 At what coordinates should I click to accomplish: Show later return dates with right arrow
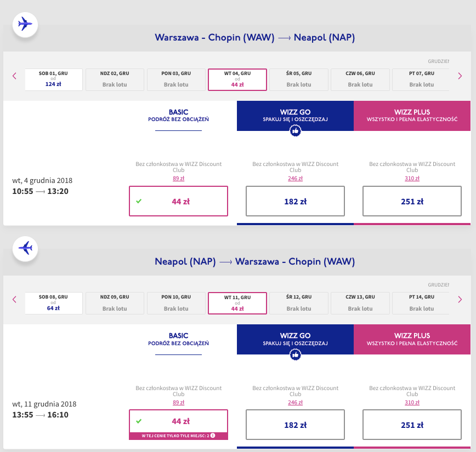460,299
